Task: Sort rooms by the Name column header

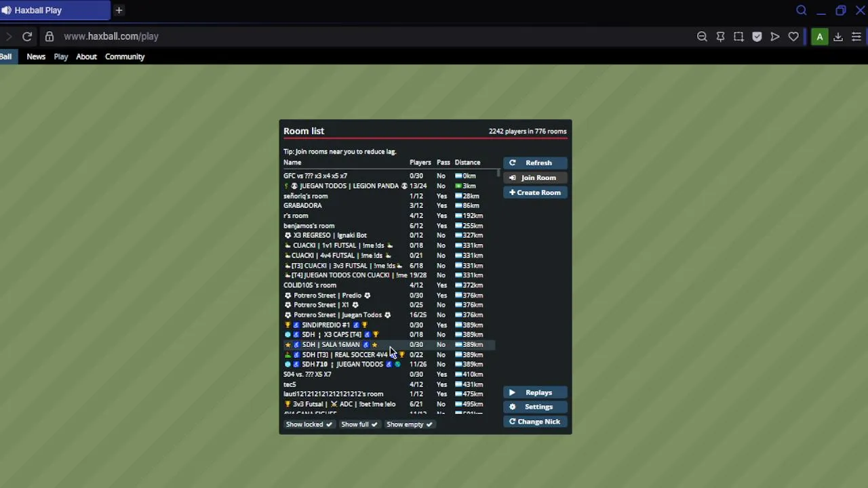Action: pyautogui.click(x=292, y=163)
